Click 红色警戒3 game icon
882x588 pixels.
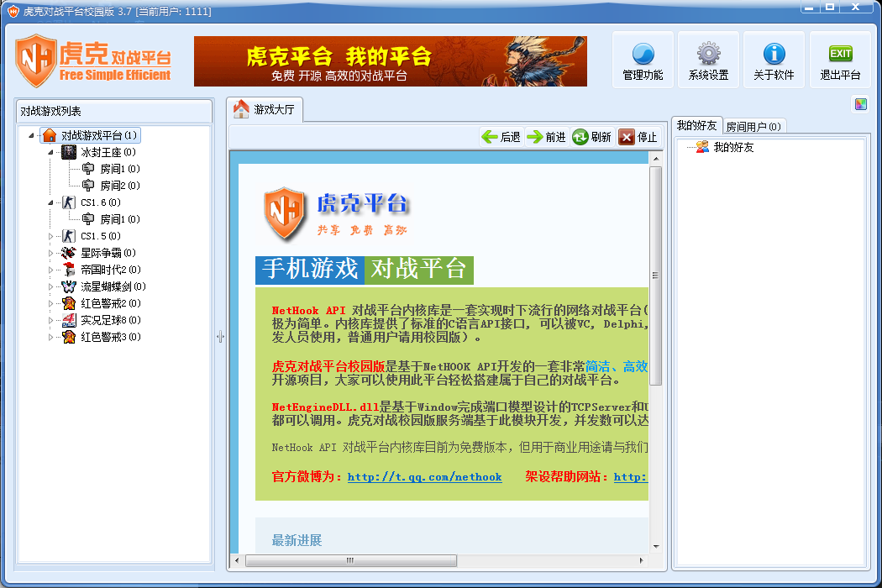point(69,337)
